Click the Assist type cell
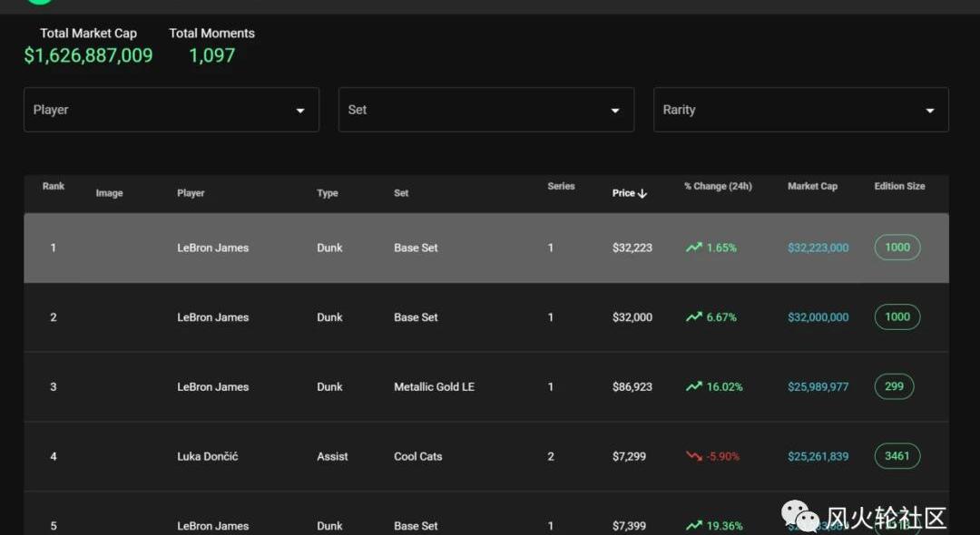Image resolution: width=980 pixels, height=535 pixels. [332, 456]
